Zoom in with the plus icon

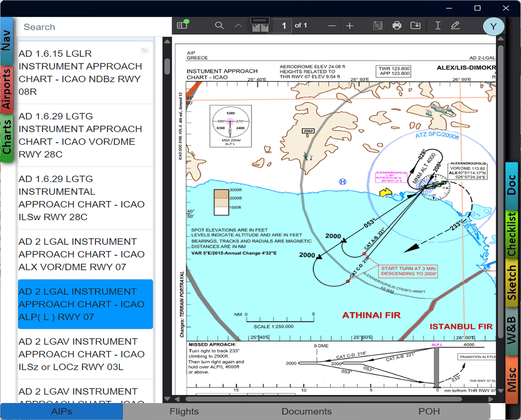tap(350, 26)
